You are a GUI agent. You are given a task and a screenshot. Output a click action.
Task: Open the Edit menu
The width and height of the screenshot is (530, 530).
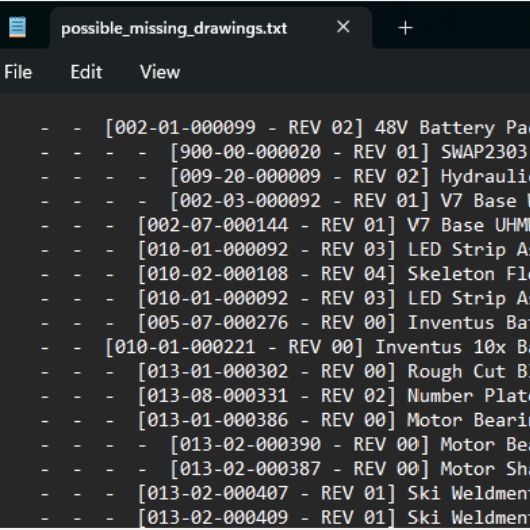pos(86,72)
